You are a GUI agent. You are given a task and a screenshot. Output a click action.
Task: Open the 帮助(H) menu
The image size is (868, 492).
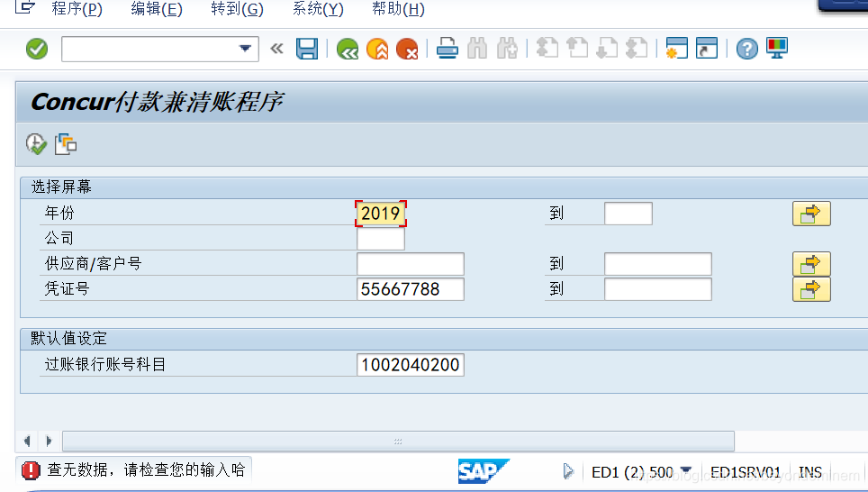[398, 9]
